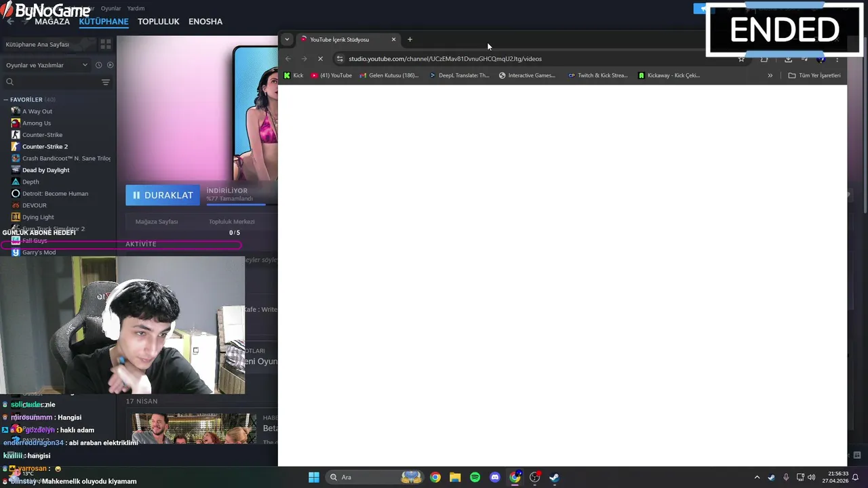
Task: Select Counter-Strike 2 in Steam library
Action: pyautogui.click(x=45, y=146)
